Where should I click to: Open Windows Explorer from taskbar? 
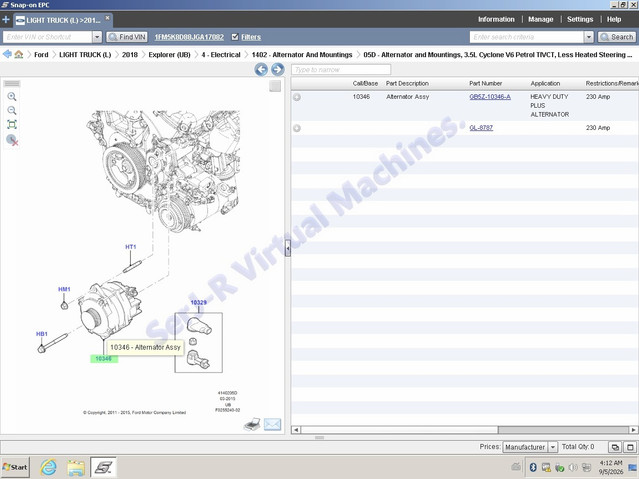point(76,467)
